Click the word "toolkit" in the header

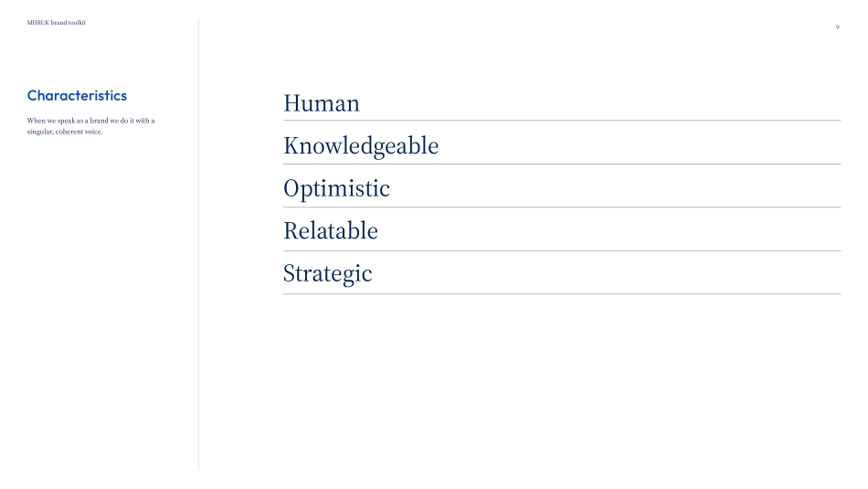pyautogui.click(x=77, y=23)
